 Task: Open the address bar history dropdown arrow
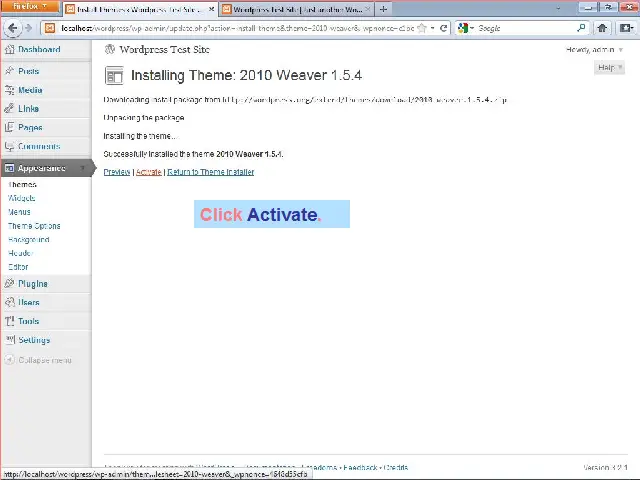point(433,28)
